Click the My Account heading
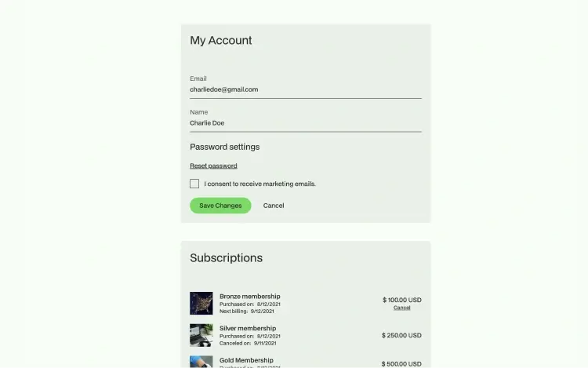The height and width of the screenshot is (368, 588). pyautogui.click(x=221, y=41)
